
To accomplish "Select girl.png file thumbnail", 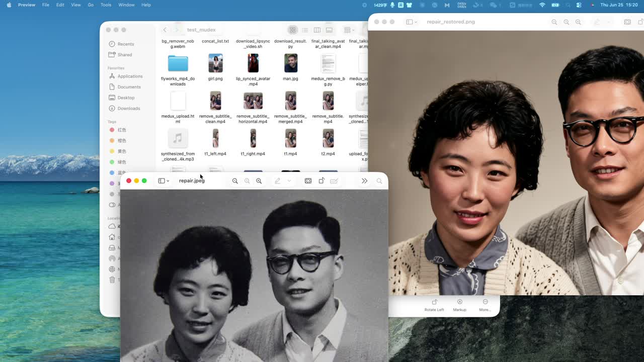I will coord(215,63).
